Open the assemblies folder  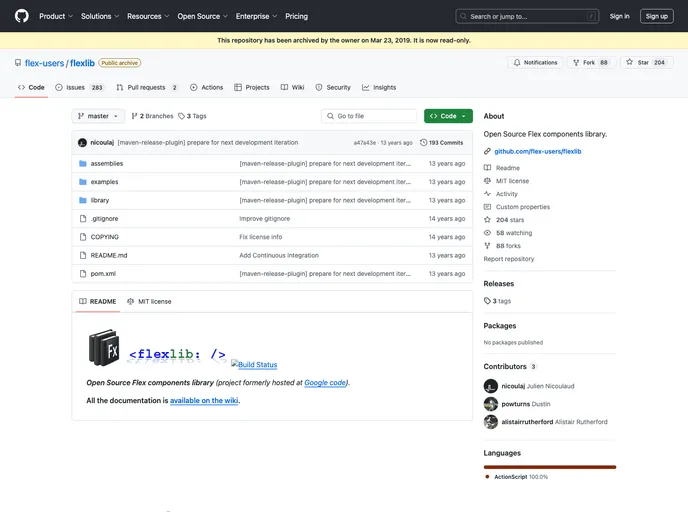click(107, 163)
